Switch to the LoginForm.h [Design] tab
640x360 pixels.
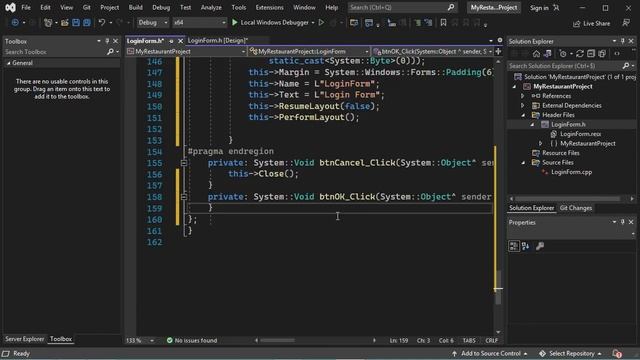(218, 40)
